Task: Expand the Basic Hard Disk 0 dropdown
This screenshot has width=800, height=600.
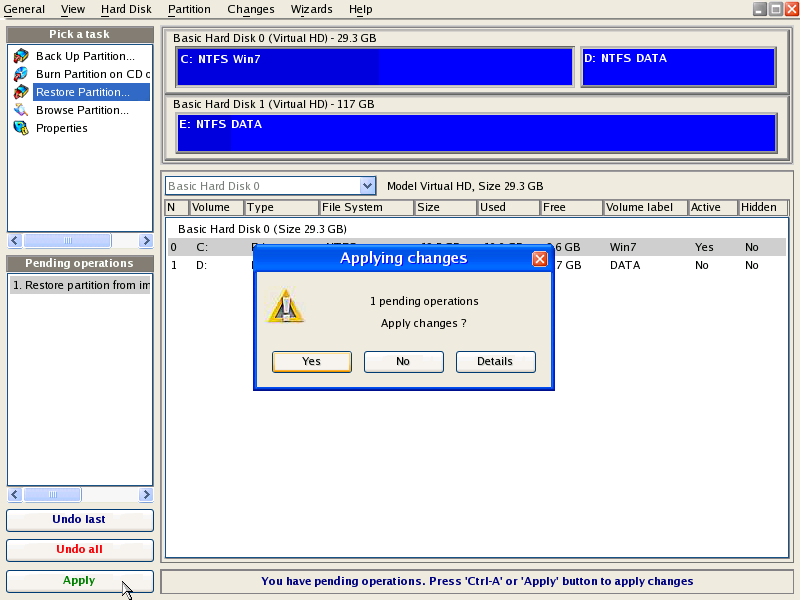Action: coord(367,186)
